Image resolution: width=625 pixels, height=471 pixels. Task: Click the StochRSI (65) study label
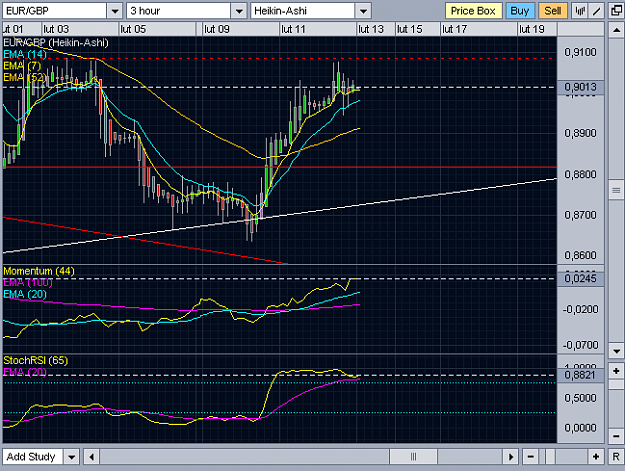click(x=35, y=360)
